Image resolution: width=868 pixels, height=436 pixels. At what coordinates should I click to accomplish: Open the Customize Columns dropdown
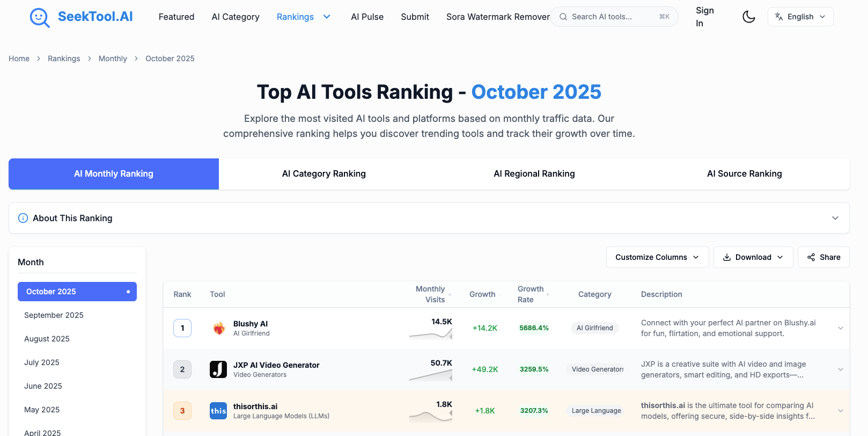658,257
